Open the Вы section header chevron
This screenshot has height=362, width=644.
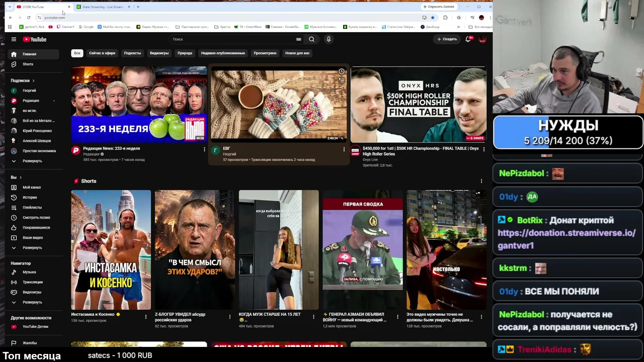point(20,177)
